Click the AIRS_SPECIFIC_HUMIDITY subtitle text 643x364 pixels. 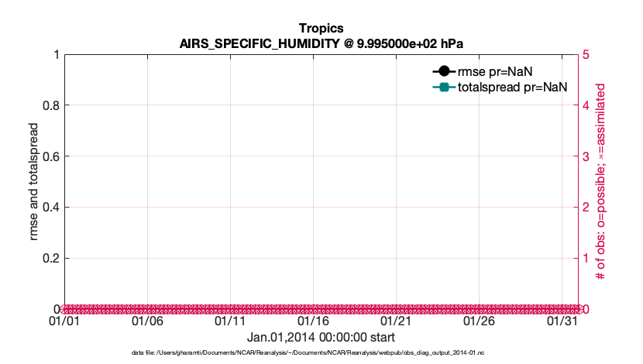click(321, 43)
